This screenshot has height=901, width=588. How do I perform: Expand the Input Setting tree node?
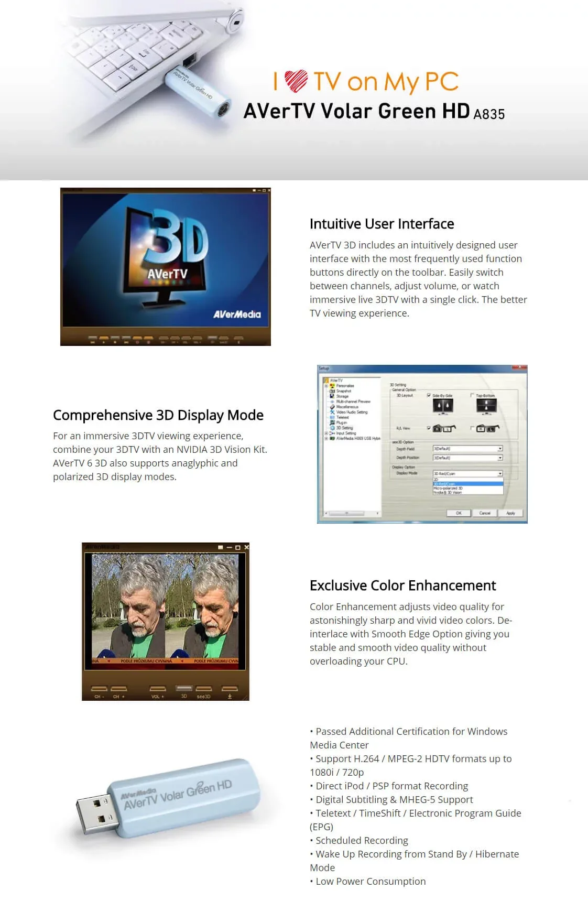326,433
